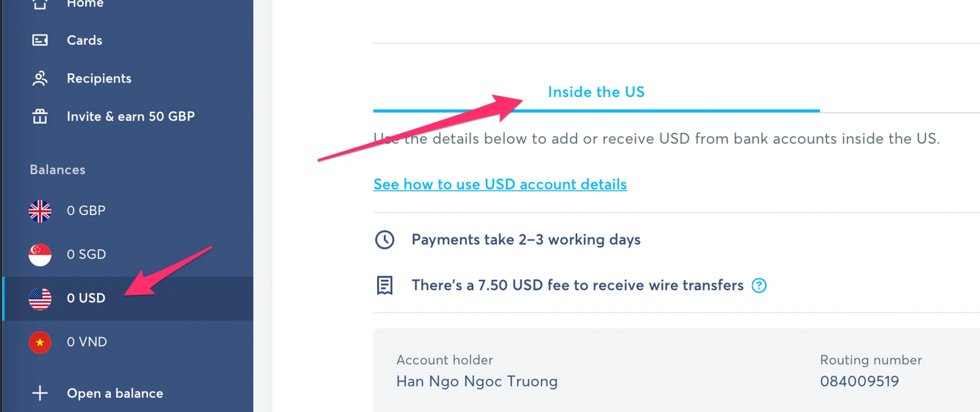Click the Recipients person icon
980x412 pixels.
tap(40, 78)
